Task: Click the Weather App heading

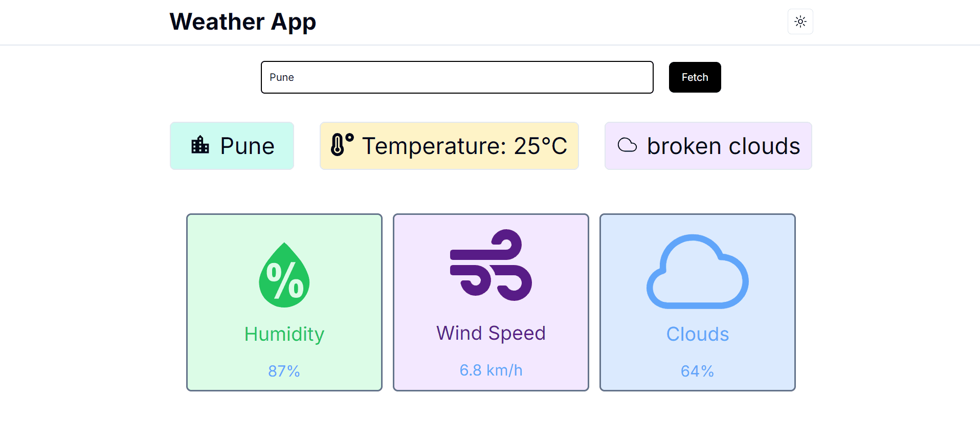Action: pos(243,21)
